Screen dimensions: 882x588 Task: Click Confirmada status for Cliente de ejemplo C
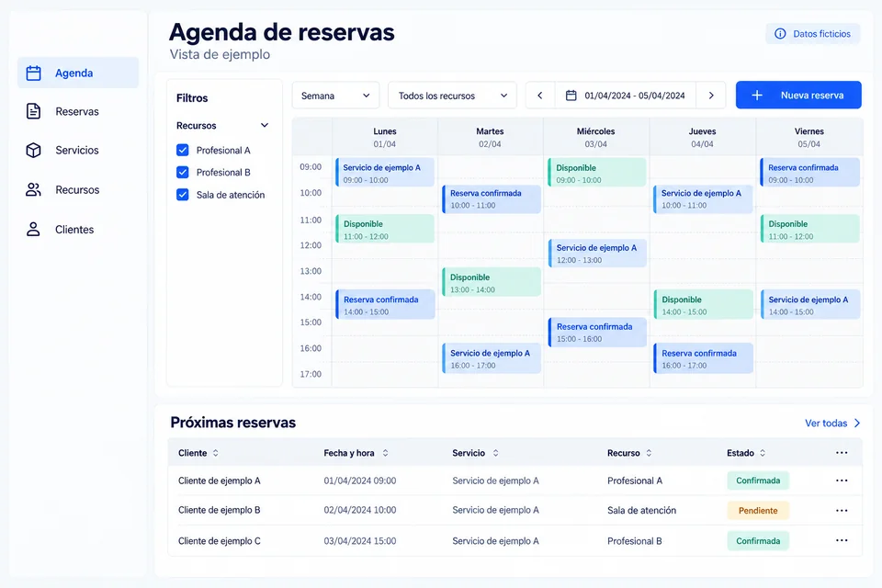tap(758, 541)
